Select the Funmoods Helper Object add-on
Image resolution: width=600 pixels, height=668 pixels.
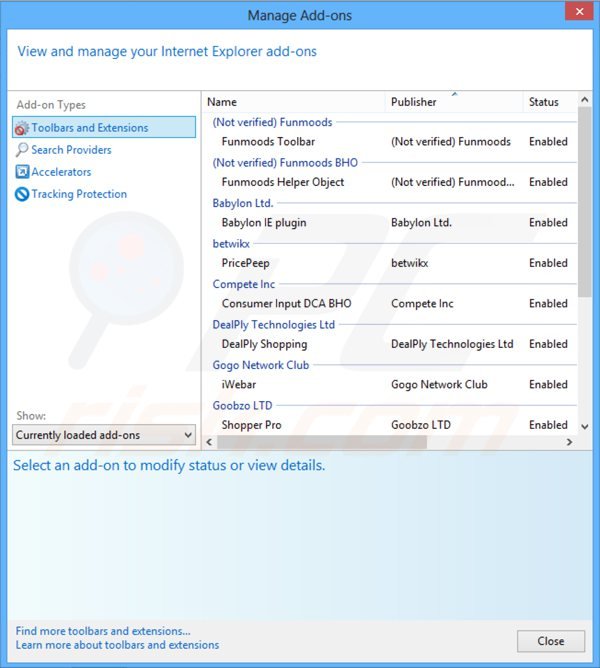(390, 182)
